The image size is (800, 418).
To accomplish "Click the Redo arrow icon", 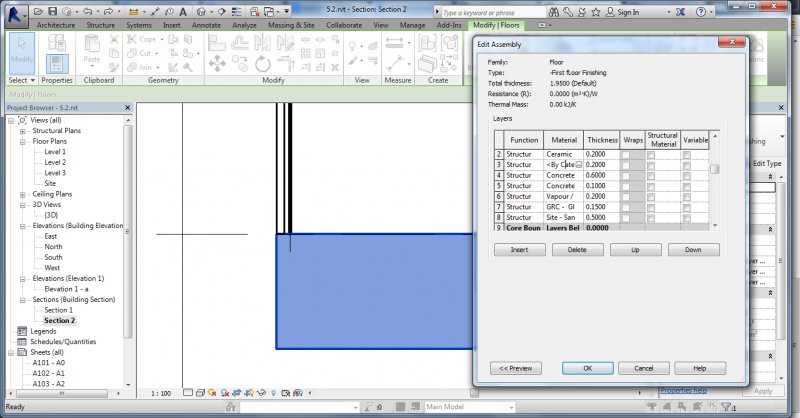I will [108, 11].
